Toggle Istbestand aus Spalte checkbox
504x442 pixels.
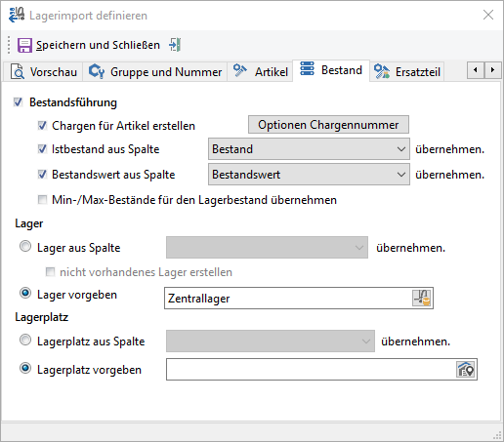42,149
